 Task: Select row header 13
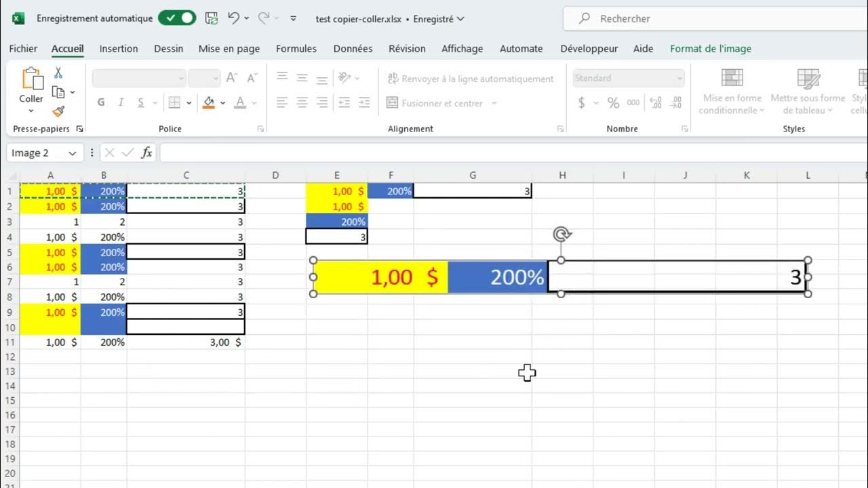tap(10, 371)
